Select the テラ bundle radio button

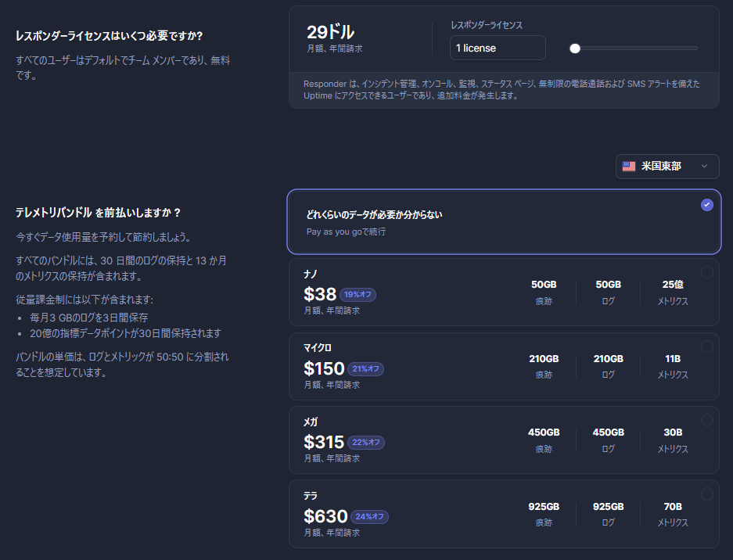tap(707, 494)
